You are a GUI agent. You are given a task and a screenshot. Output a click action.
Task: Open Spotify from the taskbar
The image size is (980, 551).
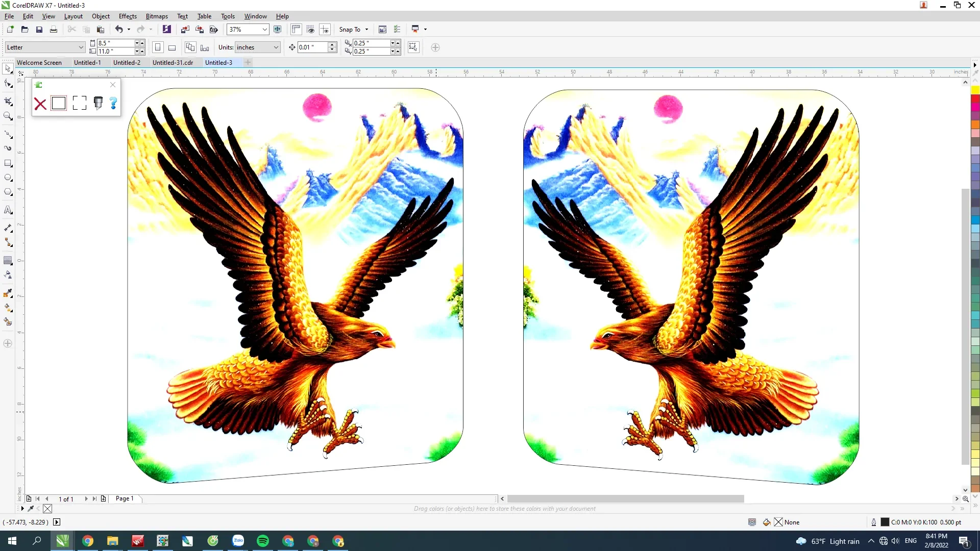263,541
